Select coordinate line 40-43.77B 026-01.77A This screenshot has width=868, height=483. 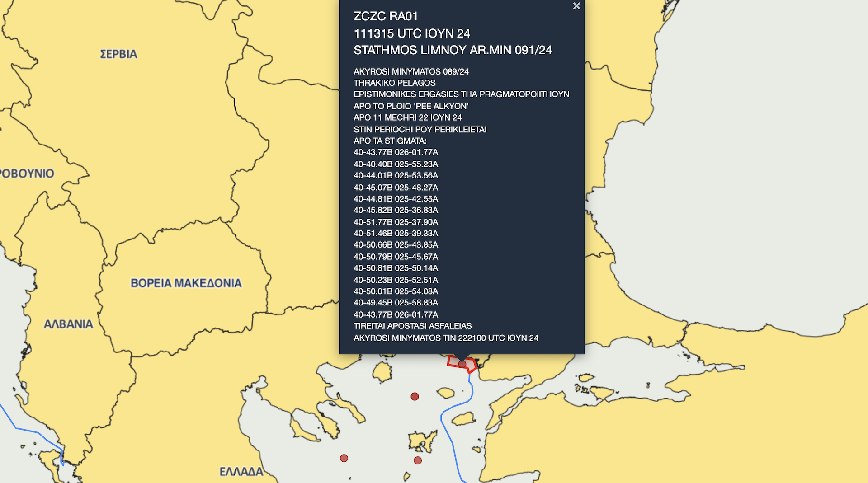coord(396,153)
